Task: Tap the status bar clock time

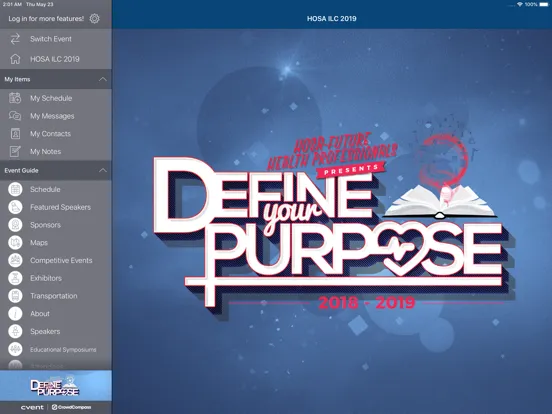Action: click(12, 4)
